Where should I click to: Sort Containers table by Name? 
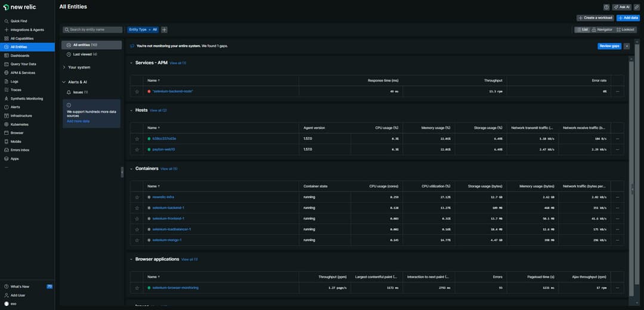(154, 187)
